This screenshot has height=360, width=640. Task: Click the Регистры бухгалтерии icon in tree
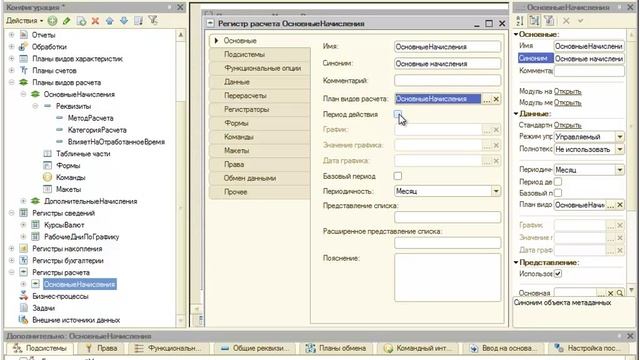pos(24,260)
